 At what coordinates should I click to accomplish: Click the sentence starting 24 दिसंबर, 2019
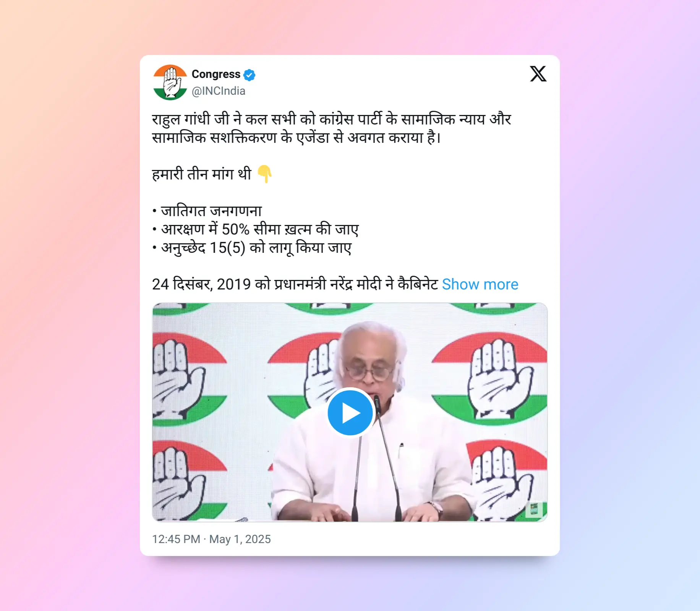295,284
